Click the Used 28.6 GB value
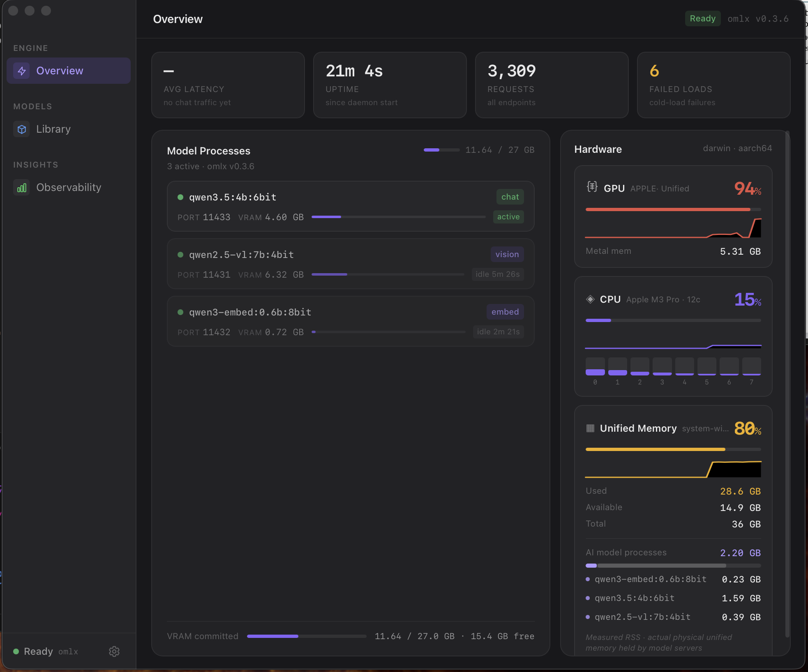 point(740,491)
